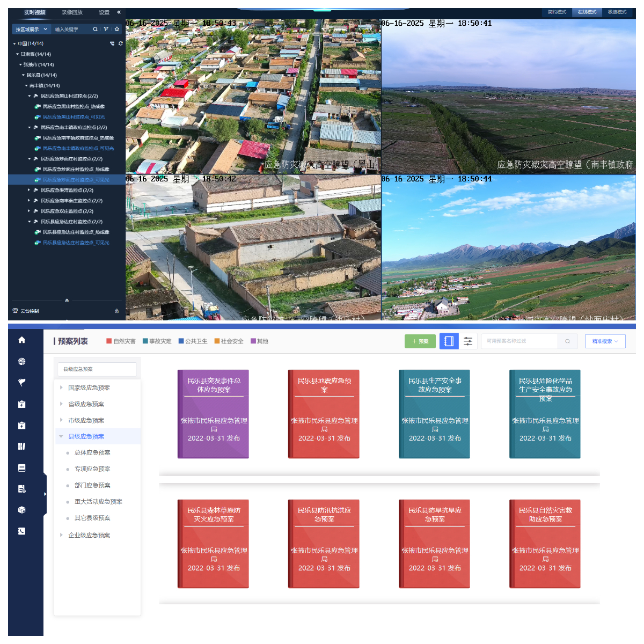The image size is (644, 644).
Task: Click the purple 其他 color legend swatch
Action: coord(253,341)
